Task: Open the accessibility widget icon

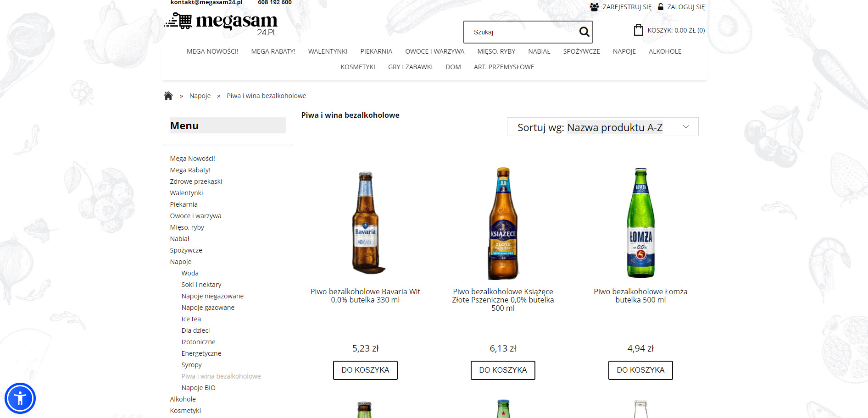Action: (20, 398)
